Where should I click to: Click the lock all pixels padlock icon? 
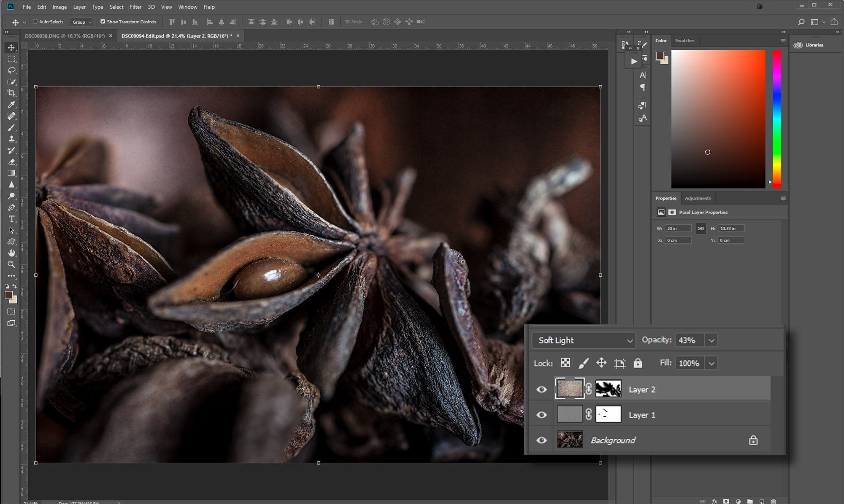[638, 363]
